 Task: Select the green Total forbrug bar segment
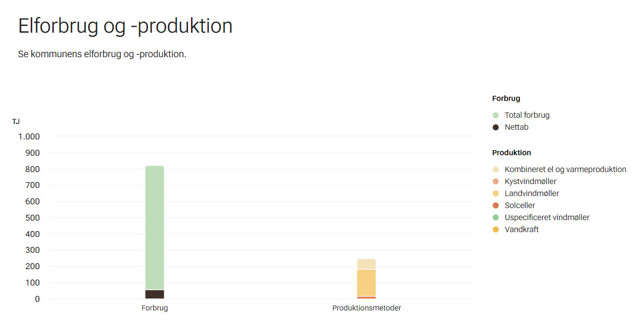(x=155, y=226)
